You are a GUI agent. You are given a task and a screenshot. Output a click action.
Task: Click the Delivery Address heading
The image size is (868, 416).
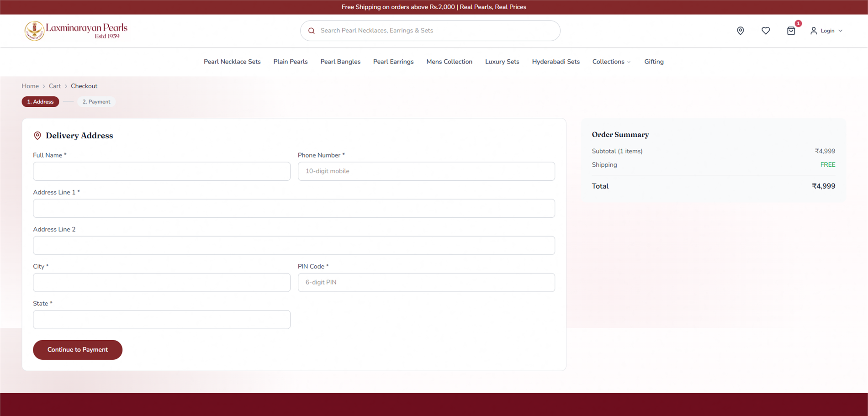79,136
